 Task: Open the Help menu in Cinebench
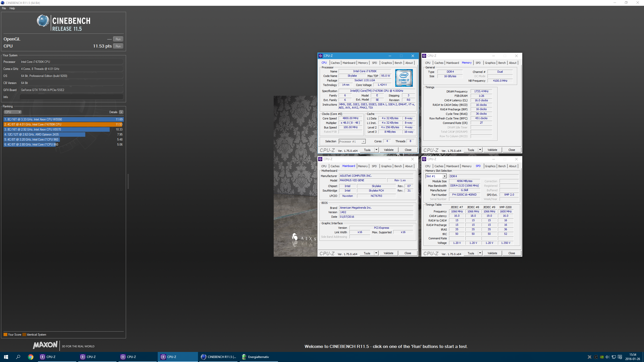12,8
